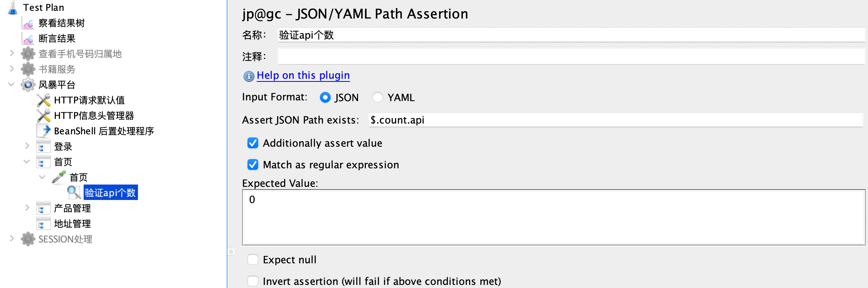The width and height of the screenshot is (868, 288).
Task: Select HTTP信息头管理器 tree item
Action: tap(94, 116)
